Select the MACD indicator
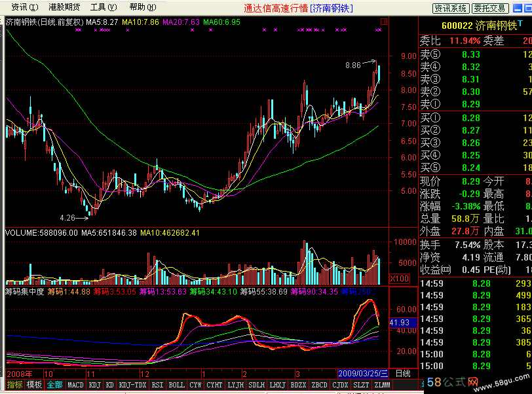This screenshot has height=394, width=532. (x=75, y=384)
